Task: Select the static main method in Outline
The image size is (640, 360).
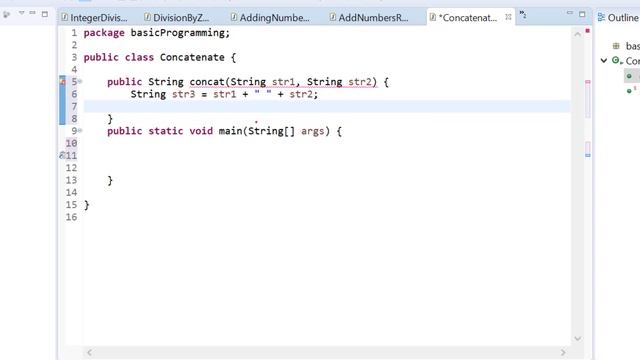Action: coord(632,90)
